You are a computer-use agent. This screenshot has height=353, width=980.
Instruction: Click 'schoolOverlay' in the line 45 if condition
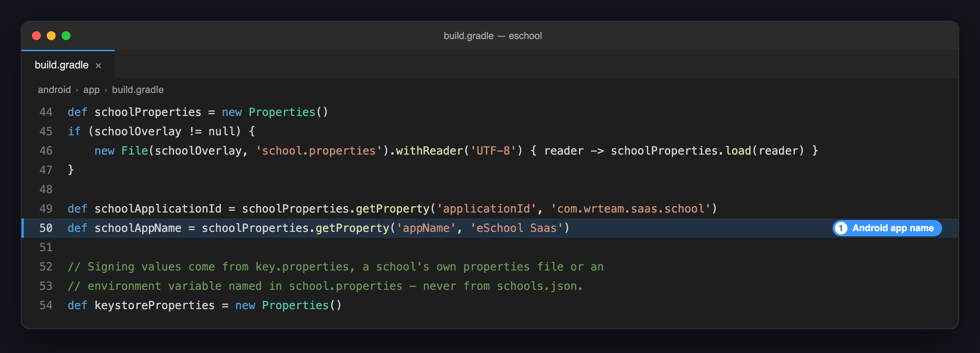[x=138, y=132]
